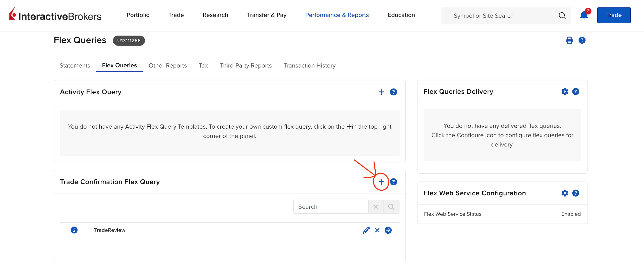Click the Flex Queries Delivery title
Image resolution: width=644 pixels, height=276 pixels.
pos(458,92)
